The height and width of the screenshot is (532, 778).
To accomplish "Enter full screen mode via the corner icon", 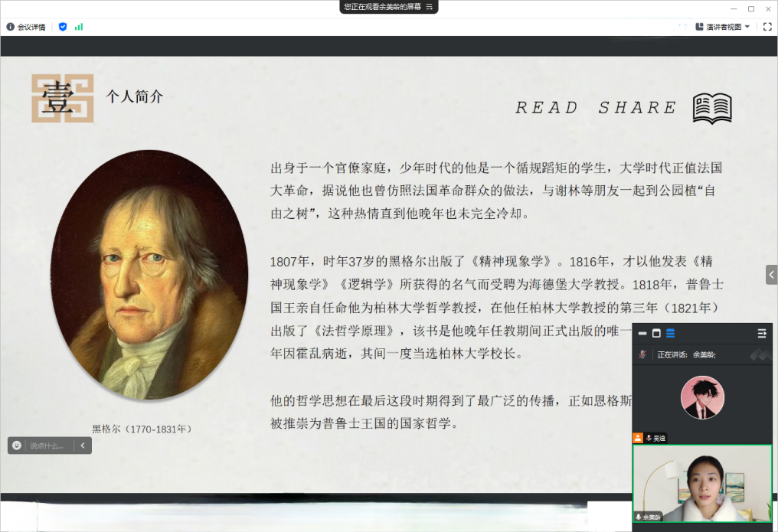I will tap(767, 27).
